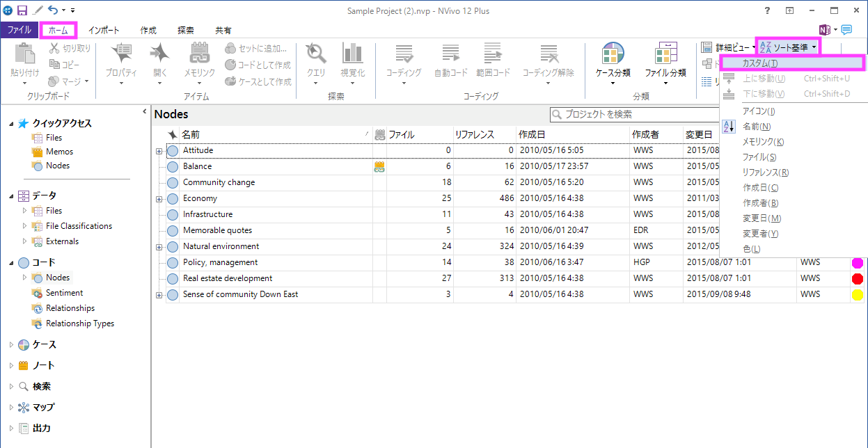The image size is (868, 448).
Task: Open Relationship Types in navigation pane
Action: click(79, 323)
